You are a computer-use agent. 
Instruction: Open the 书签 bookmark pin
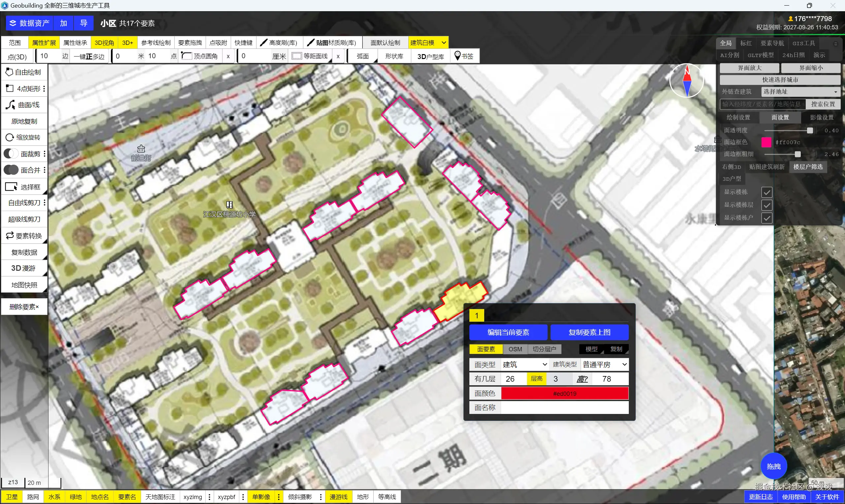tap(458, 56)
